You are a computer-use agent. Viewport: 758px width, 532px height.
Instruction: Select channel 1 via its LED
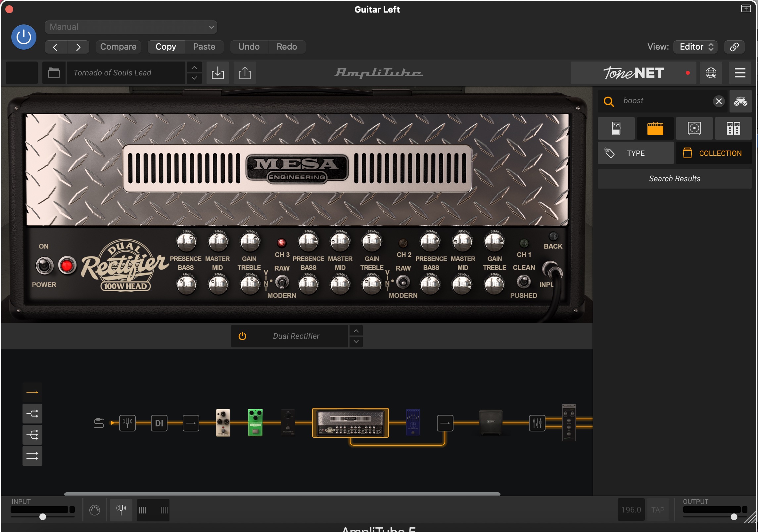click(x=524, y=244)
